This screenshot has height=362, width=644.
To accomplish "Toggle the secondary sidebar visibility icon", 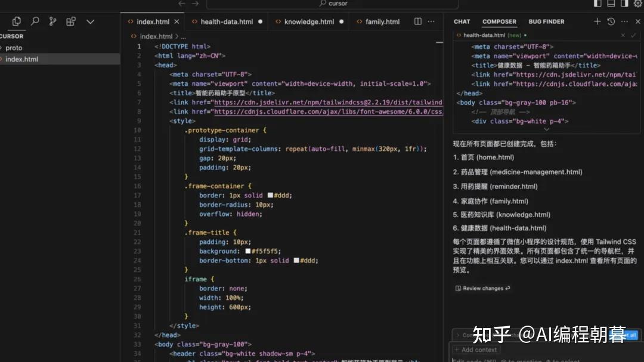I will pos(624,4).
